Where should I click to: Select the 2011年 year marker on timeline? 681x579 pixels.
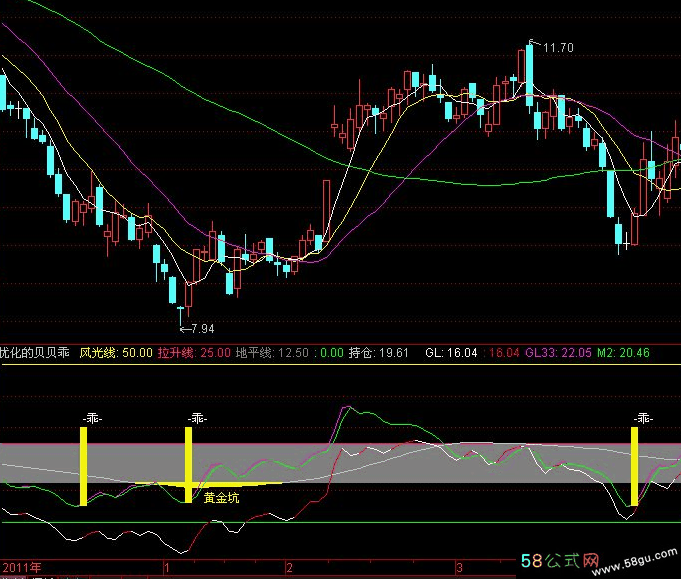pos(22,567)
